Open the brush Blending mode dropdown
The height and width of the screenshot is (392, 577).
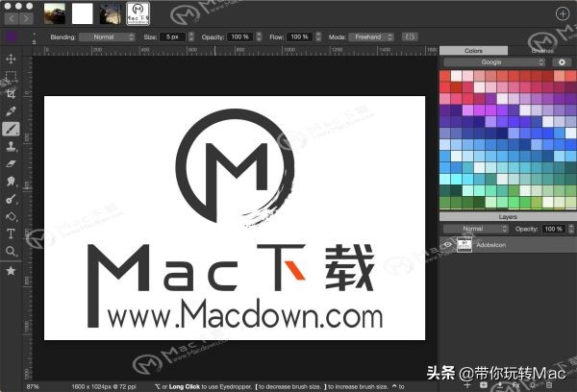coord(107,37)
